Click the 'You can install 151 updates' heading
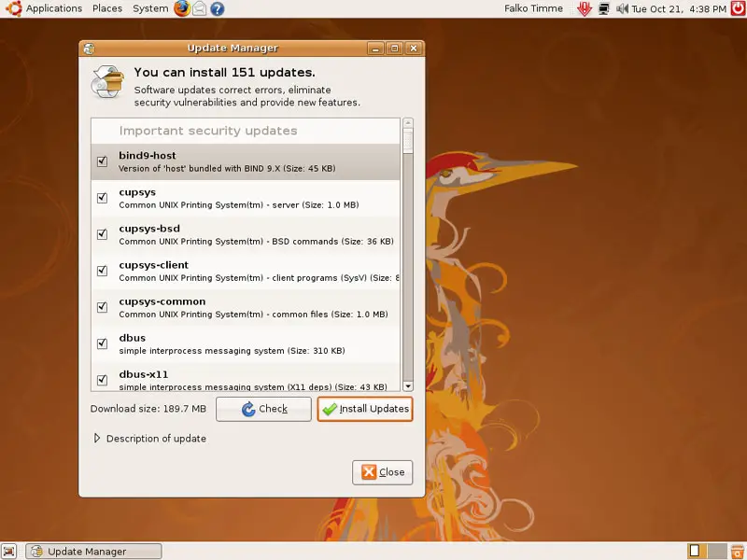Viewport: 747px width, 560px height. (224, 73)
